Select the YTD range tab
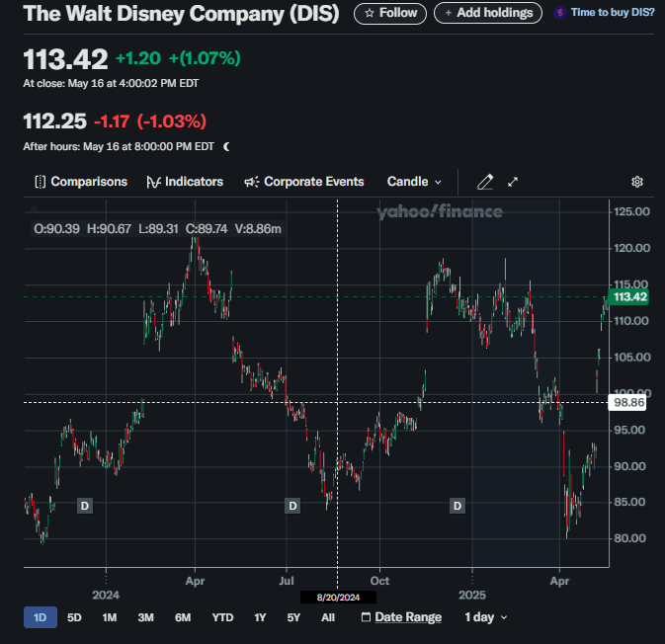665x644 pixels. click(222, 617)
